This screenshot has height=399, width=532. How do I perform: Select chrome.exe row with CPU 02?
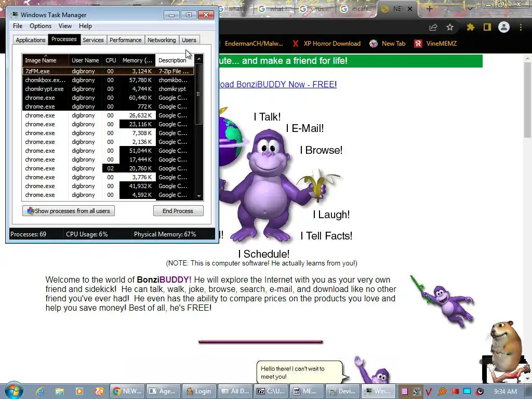108,168
